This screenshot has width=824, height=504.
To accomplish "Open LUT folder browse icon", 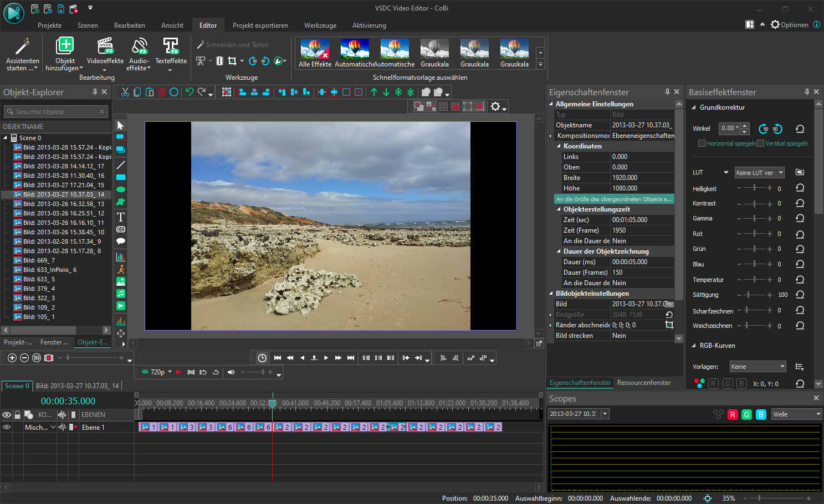I will tap(800, 172).
